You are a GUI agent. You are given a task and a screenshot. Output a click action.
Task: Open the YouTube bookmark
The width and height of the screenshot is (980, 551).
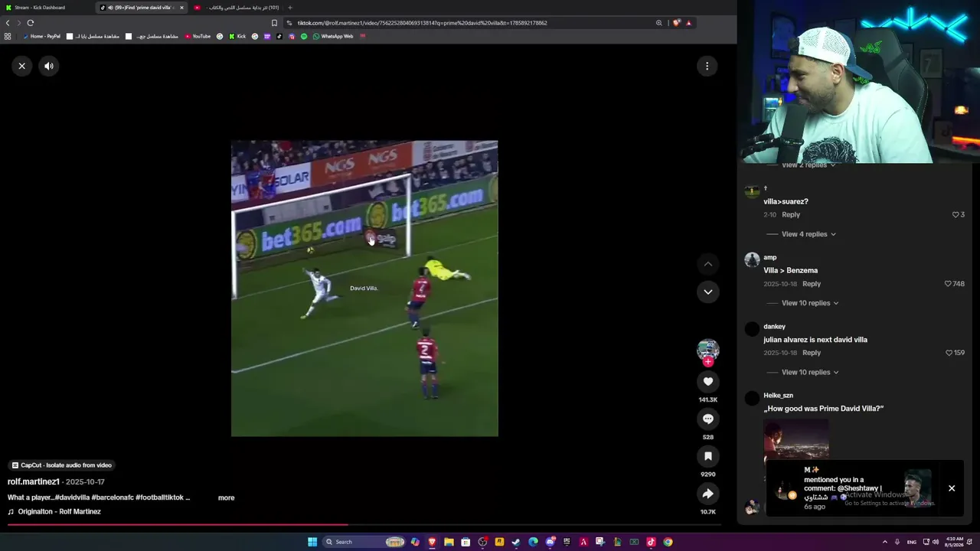[x=198, y=36]
